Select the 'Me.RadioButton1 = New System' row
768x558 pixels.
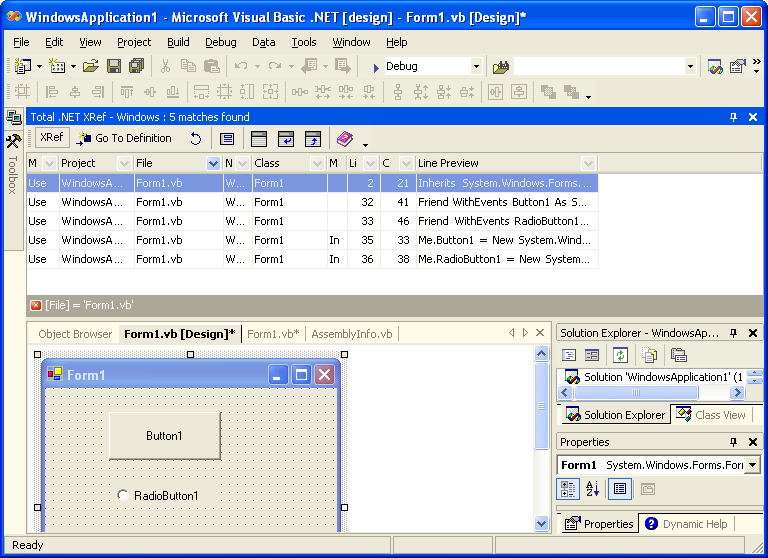point(312,259)
